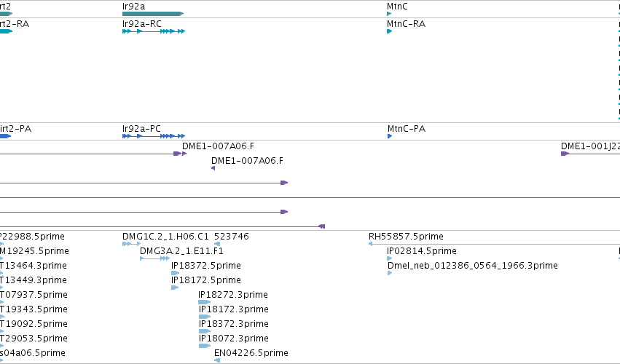This screenshot has height=364, width=620.
Task: Click the DME1-001J22 purple feature glyph
Action: (x=590, y=154)
